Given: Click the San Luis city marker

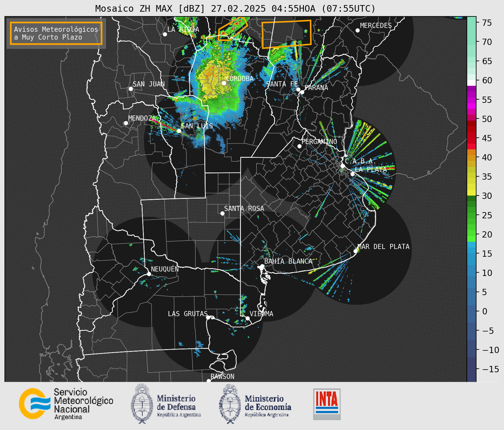Looking at the screenshot, I should (179, 131).
